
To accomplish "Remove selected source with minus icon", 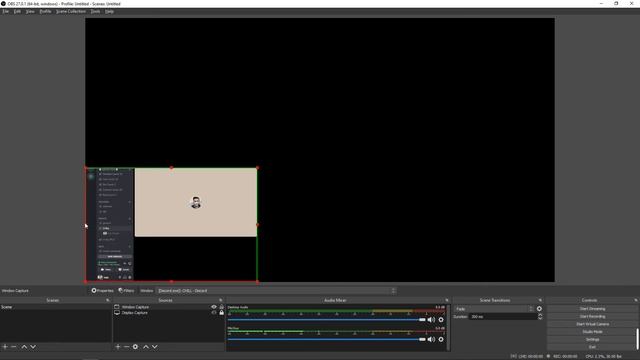I will click(126, 347).
